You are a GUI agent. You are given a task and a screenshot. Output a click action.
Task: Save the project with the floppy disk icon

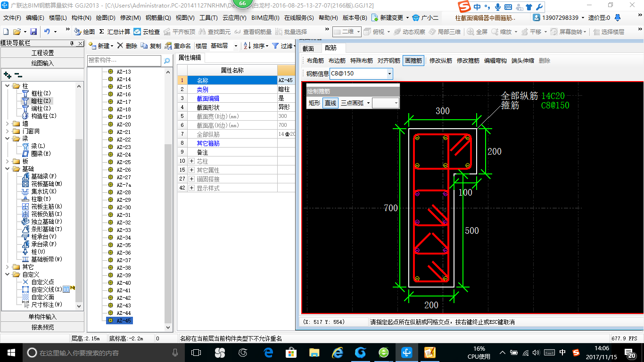33,32
